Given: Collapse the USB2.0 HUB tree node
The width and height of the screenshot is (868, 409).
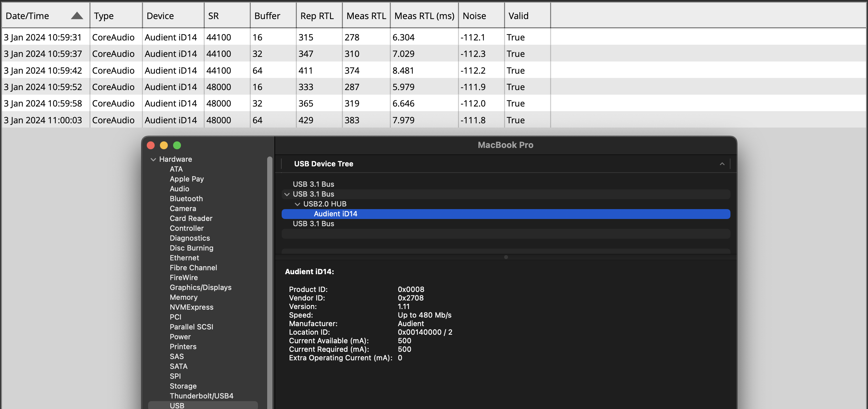Looking at the screenshot, I should point(297,204).
